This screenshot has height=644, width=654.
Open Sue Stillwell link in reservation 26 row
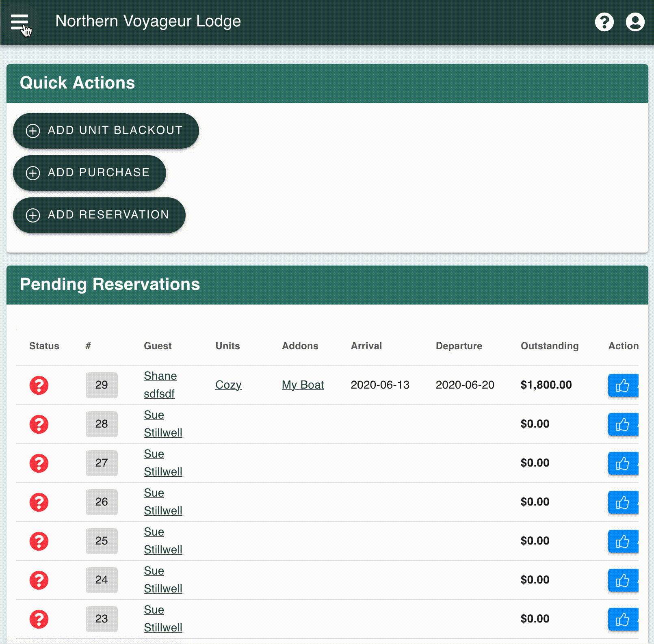pos(163,502)
